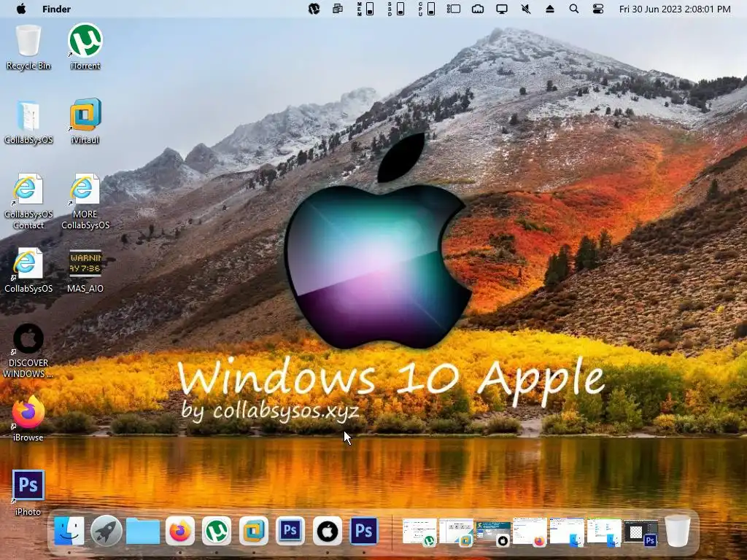Launch iBrowse Firefox shortcut on desktop

point(28,418)
